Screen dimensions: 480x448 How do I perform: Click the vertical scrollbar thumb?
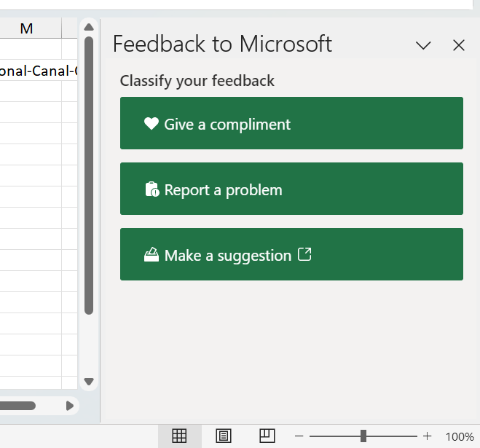(89, 176)
